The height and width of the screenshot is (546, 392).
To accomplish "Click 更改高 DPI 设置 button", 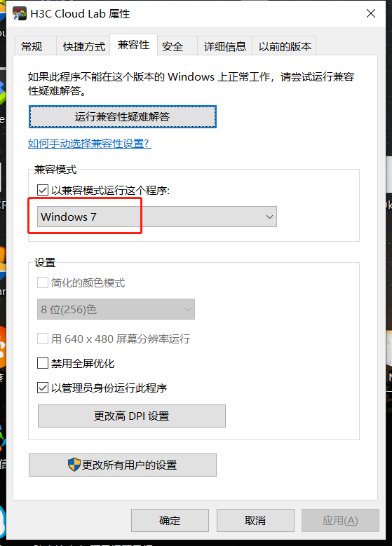I will tap(132, 416).
